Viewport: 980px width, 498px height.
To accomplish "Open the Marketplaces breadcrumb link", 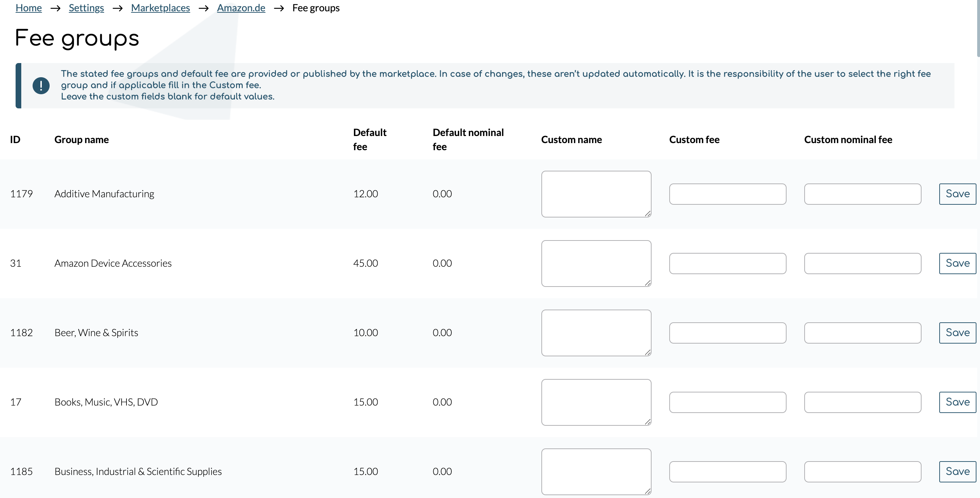I will click(160, 8).
